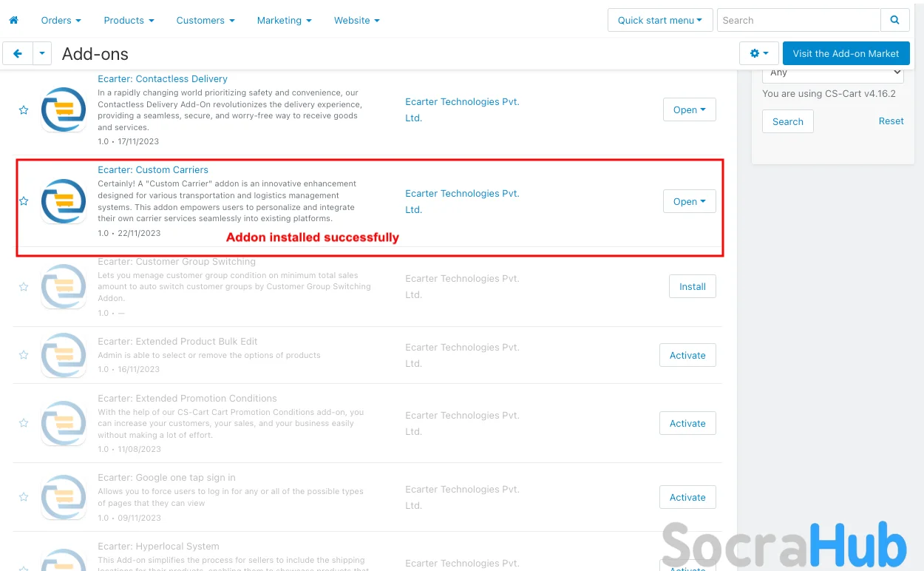924x571 pixels.
Task: Expand the dropdown next to back arrow
Action: (42, 53)
